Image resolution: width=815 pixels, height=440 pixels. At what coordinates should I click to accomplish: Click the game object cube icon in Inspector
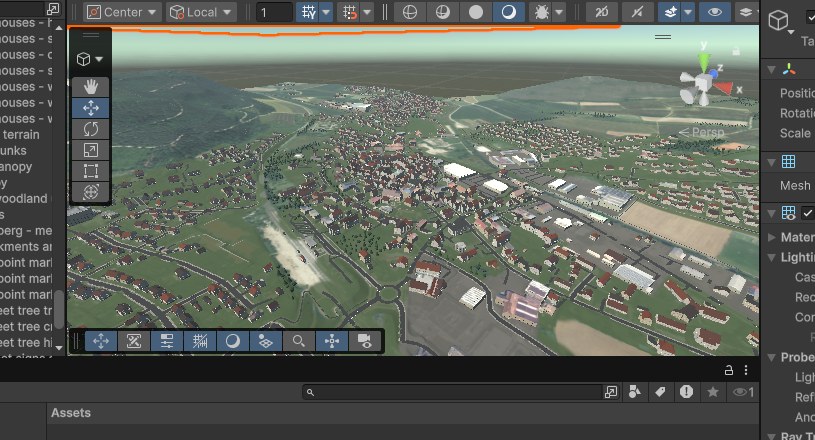click(779, 21)
